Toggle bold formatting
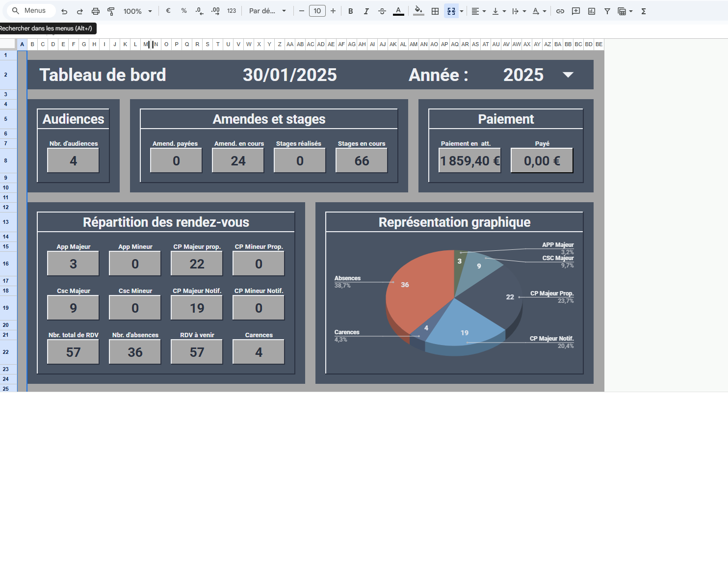Image resolution: width=728 pixels, height=588 pixels. 350,11
